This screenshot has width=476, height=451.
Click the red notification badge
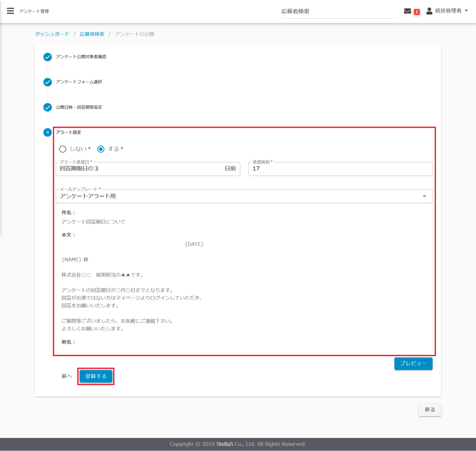click(x=416, y=12)
